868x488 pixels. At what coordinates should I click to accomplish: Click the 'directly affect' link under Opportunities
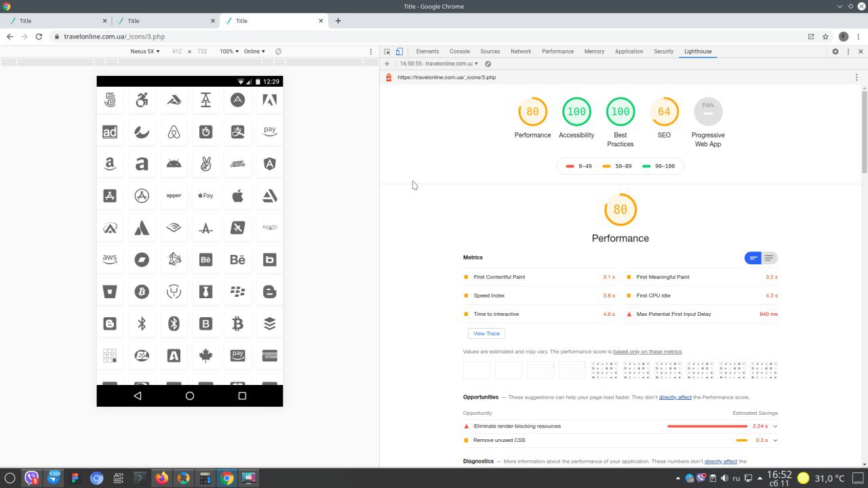675,397
